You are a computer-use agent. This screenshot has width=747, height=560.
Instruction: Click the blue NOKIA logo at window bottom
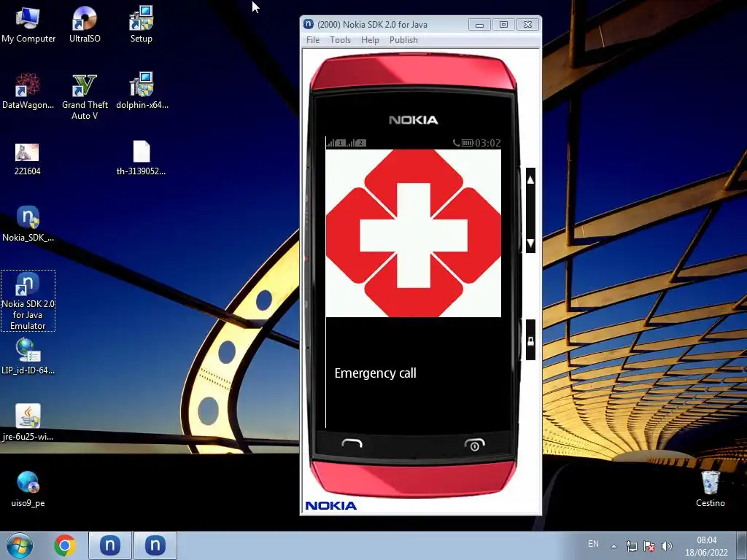tap(330, 506)
